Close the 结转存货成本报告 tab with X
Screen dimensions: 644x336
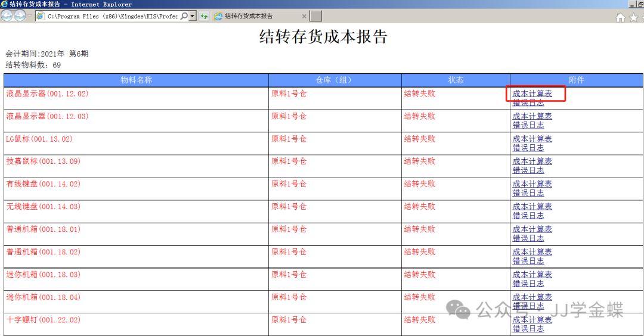click(x=304, y=16)
